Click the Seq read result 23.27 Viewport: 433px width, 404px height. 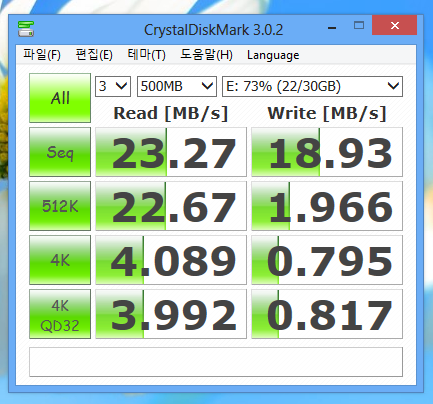tap(171, 152)
